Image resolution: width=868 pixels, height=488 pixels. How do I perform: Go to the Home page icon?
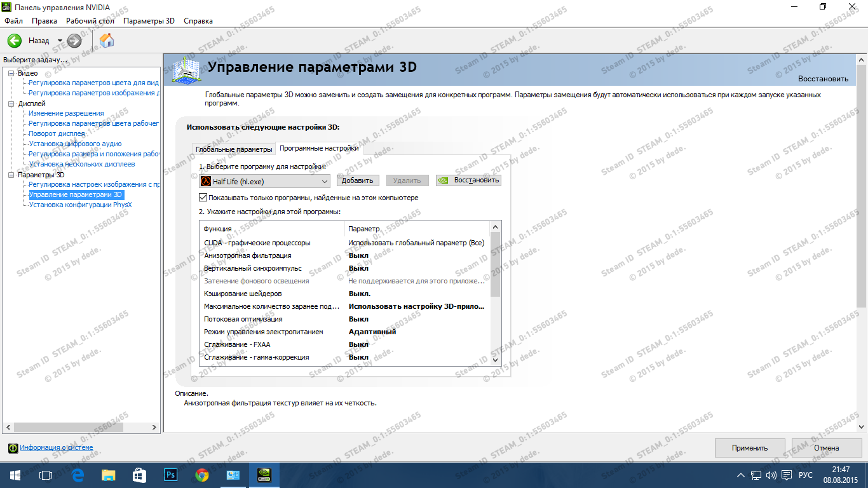107,41
